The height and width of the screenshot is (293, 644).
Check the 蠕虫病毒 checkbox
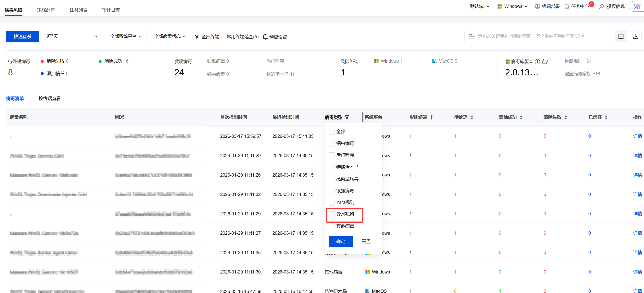(x=331, y=143)
